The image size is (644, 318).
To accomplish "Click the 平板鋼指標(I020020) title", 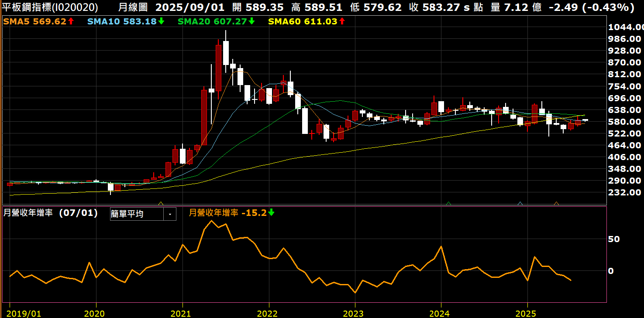I will pos(50,7).
